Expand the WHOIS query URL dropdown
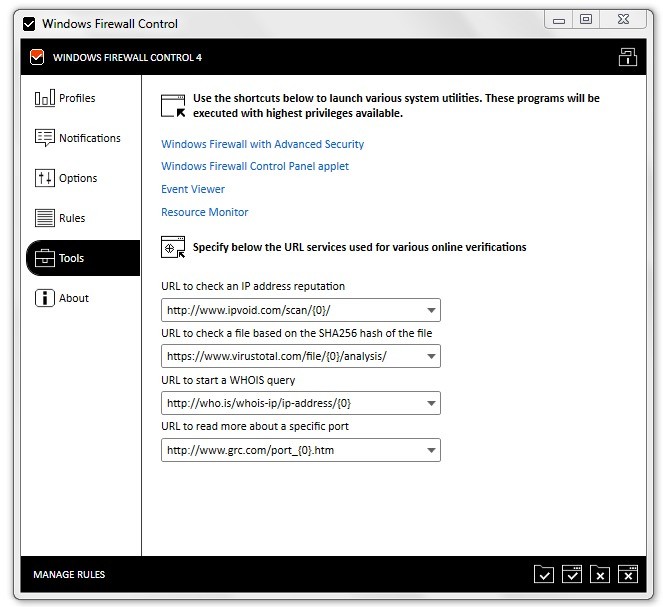This screenshot has height=607, width=664. point(431,403)
